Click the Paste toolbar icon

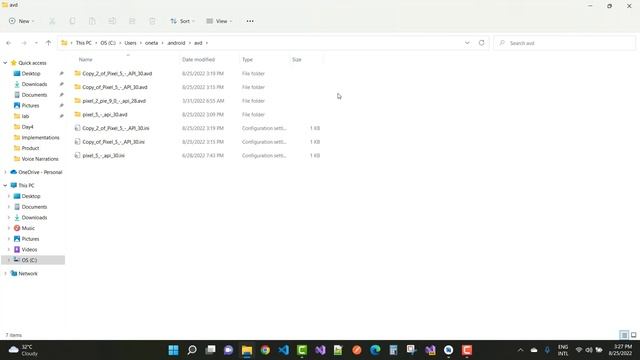92,21
